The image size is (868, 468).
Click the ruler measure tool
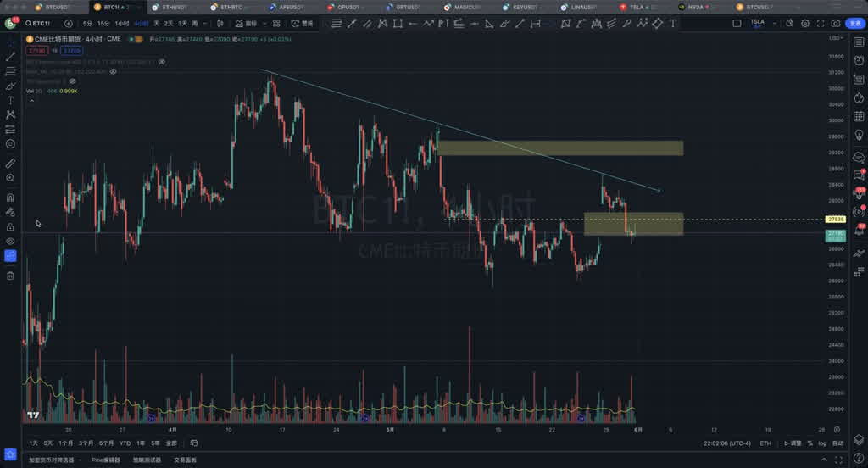10,163
